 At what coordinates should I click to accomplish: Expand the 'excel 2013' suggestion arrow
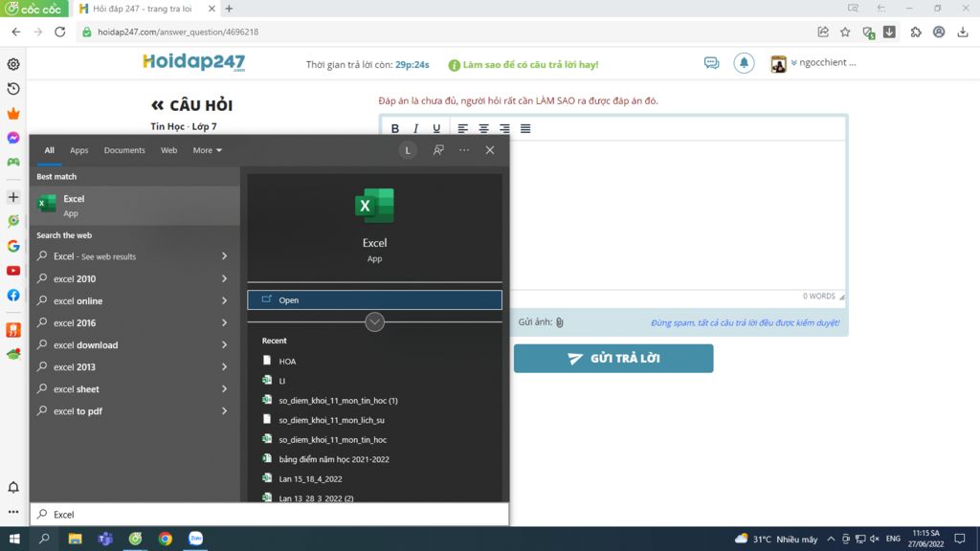pyautogui.click(x=224, y=366)
